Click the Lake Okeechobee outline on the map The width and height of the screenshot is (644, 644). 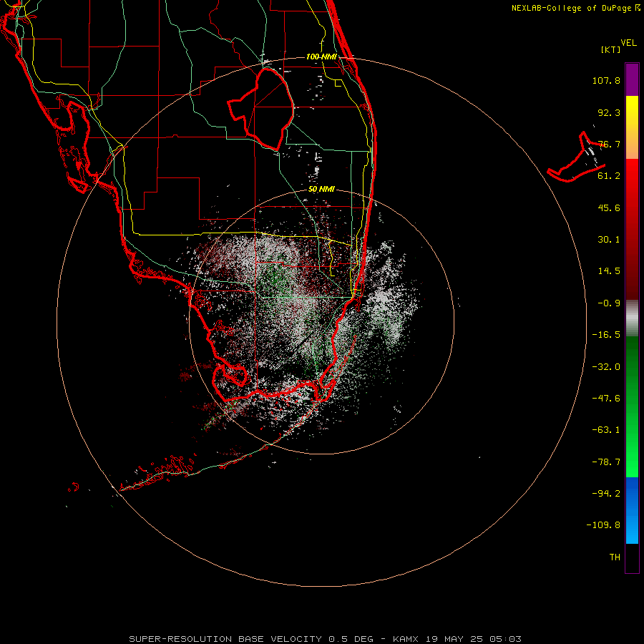[261, 109]
